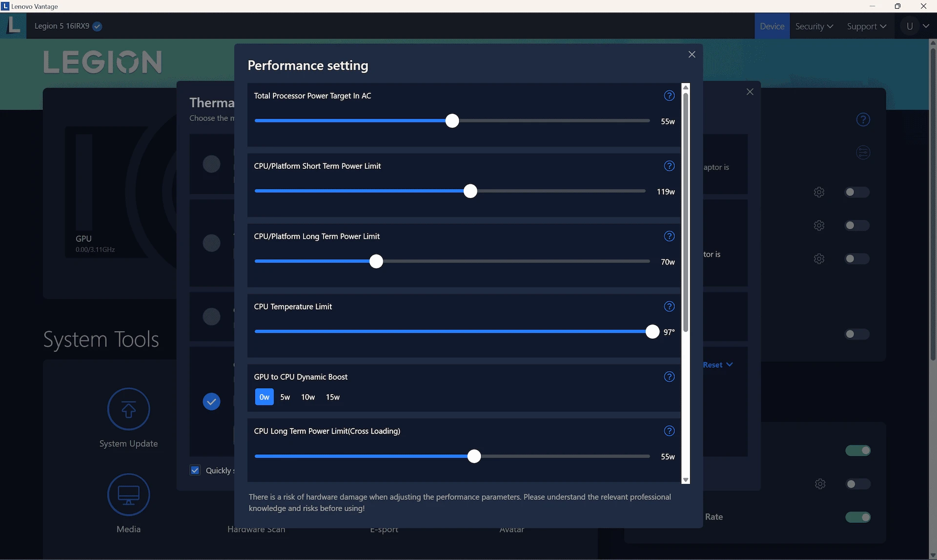
Task: Click CPU Temperature Limit slider handle
Action: [652, 332]
